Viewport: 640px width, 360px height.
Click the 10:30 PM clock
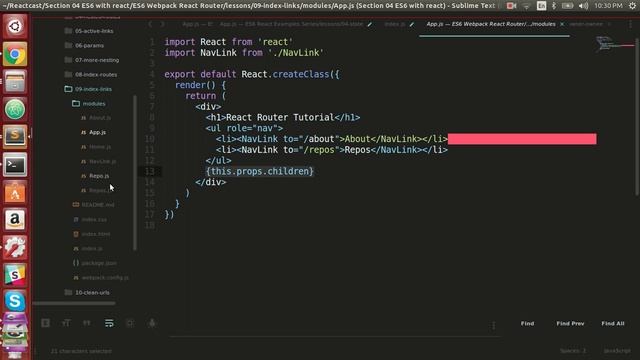608,6
